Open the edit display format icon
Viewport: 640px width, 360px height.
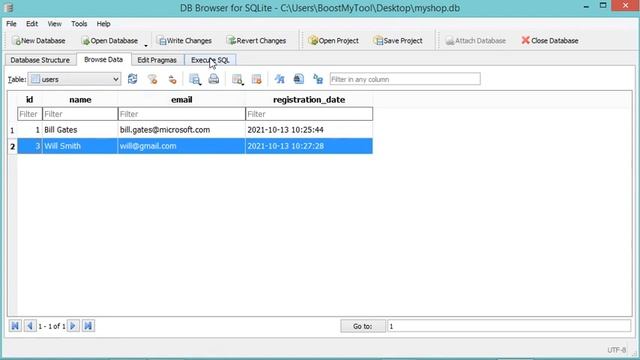pyautogui.click(x=279, y=79)
